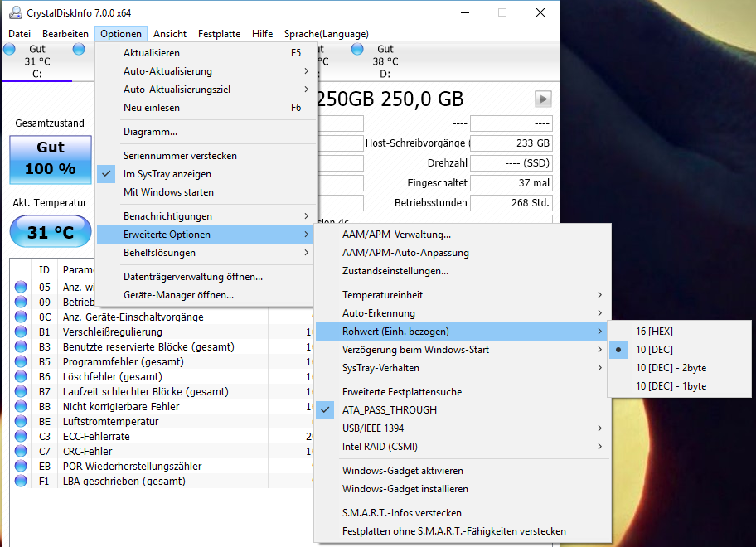The image size is (756, 547).
Task: Select the C: drive status orb
Action: coord(9,49)
